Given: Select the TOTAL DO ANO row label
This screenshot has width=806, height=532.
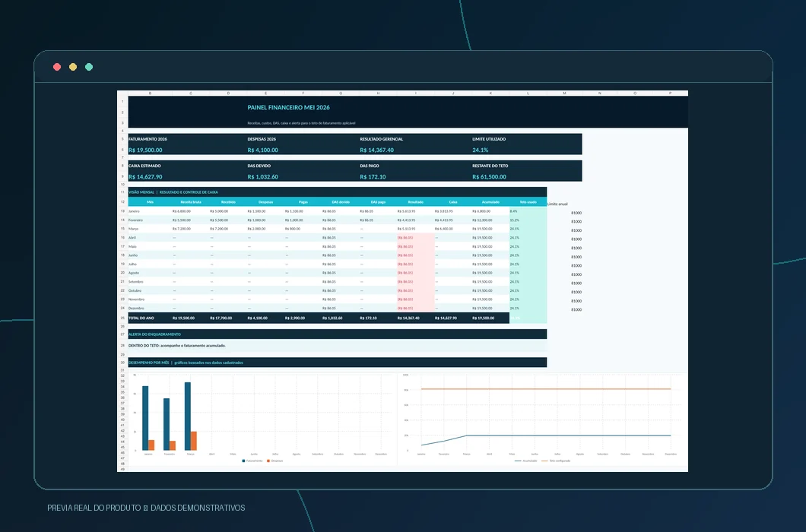Looking at the screenshot, I should coord(141,318).
